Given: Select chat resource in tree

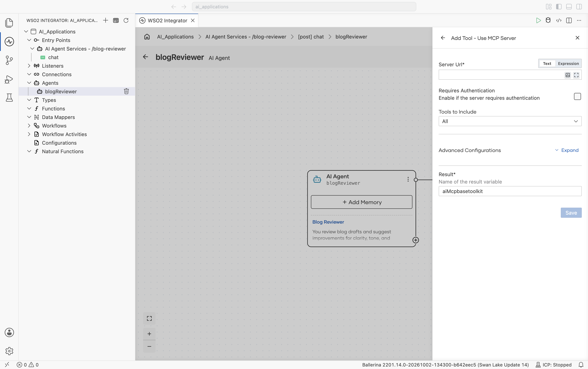Looking at the screenshot, I should pyautogui.click(x=53, y=57).
